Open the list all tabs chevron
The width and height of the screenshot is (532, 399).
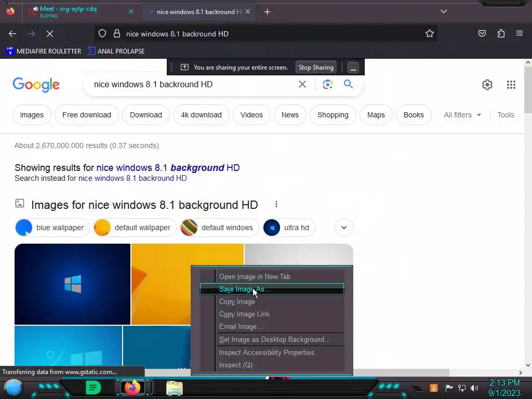tap(444, 11)
